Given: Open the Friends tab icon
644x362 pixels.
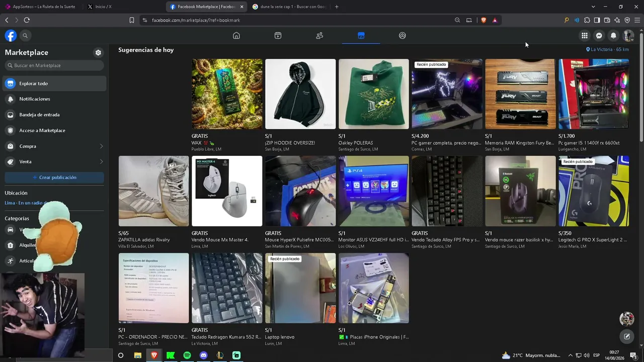Looking at the screenshot, I should click(319, 36).
